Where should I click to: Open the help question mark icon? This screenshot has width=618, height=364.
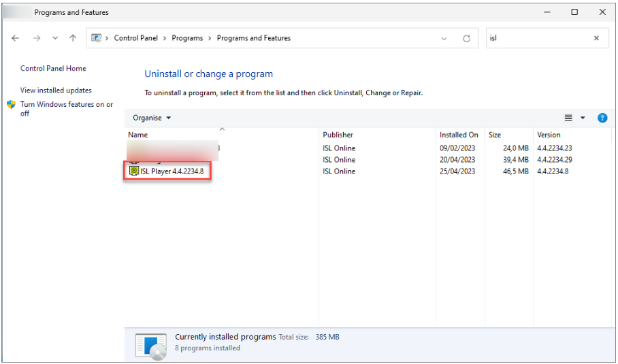click(602, 118)
